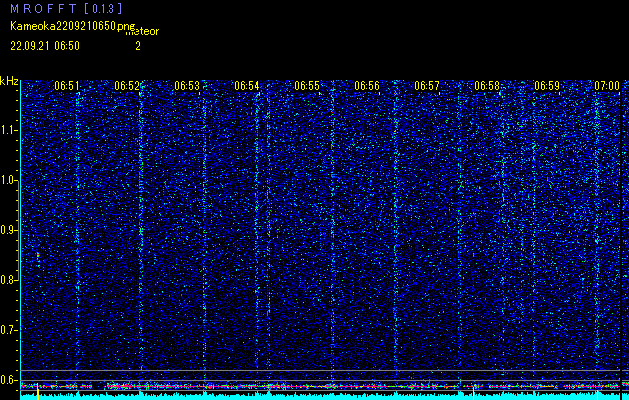Click the meteor count value 2
629x400 pixels.
coord(138,46)
